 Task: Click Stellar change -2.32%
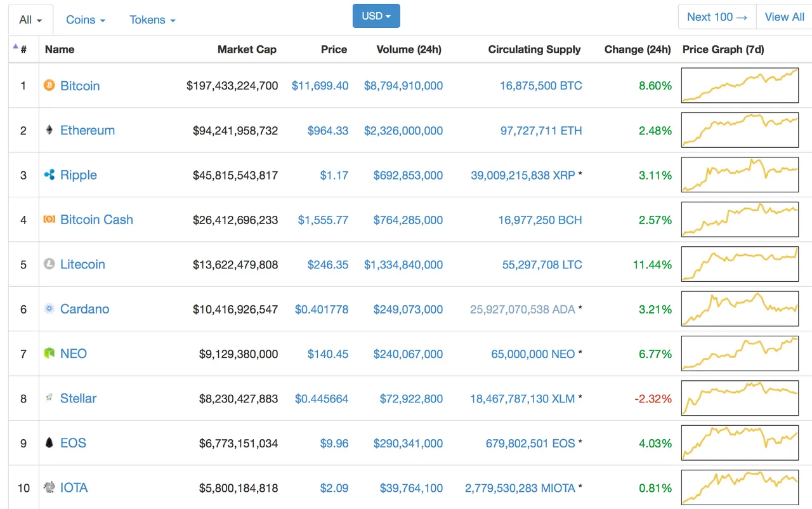click(653, 399)
